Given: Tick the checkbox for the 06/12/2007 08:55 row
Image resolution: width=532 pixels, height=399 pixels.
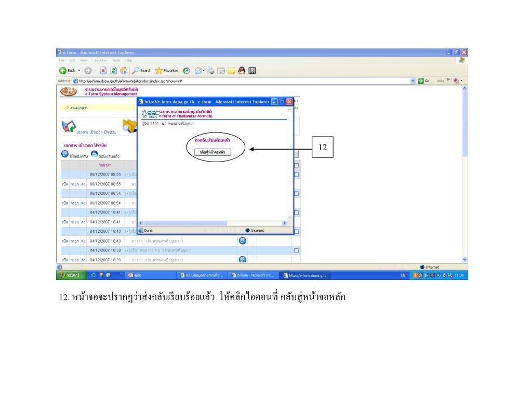Looking at the screenshot, I should (x=296, y=175).
